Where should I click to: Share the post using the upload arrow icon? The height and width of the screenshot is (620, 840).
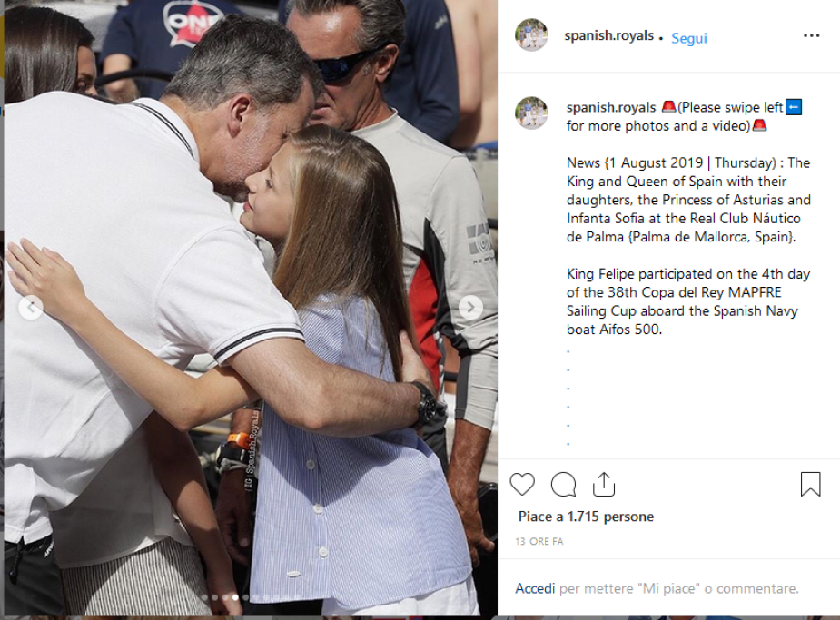click(x=604, y=484)
